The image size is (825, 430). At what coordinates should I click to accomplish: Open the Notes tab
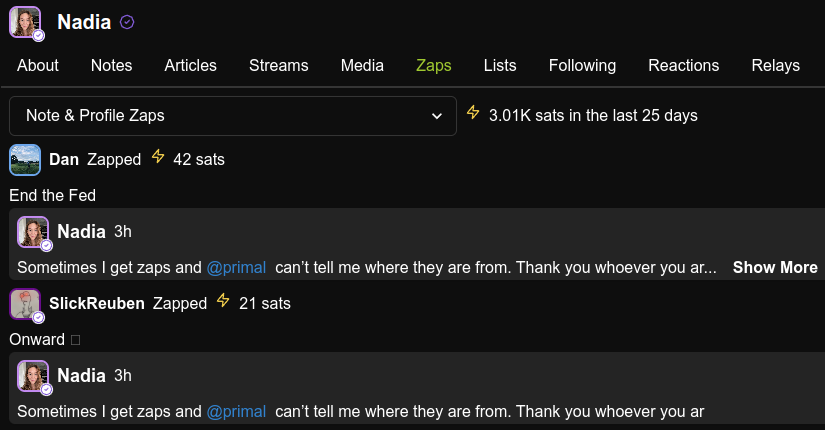[111, 66]
